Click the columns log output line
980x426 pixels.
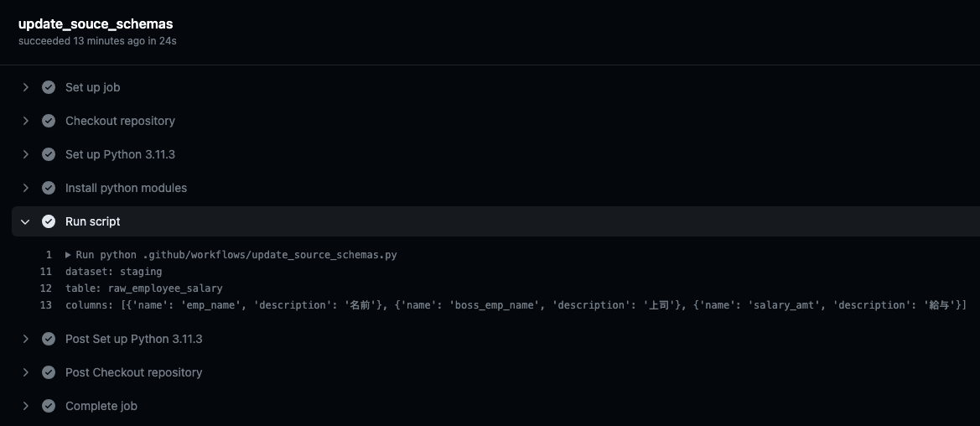point(516,305)
